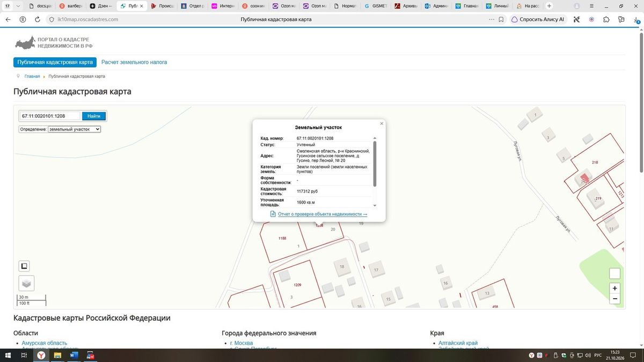Image resolution: width=644 pixels, height=362 pixels.
Task: Expand the Определение object type dropdown
Action: 75,129
